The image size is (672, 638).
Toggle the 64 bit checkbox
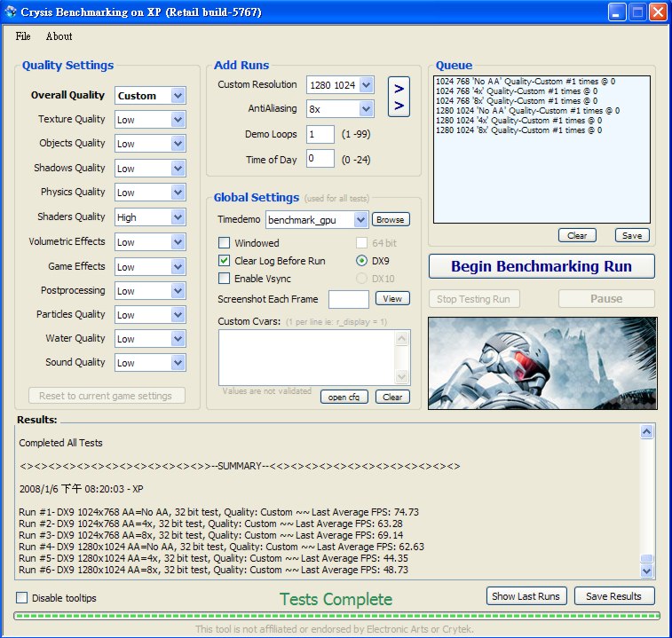click(361, 243)
